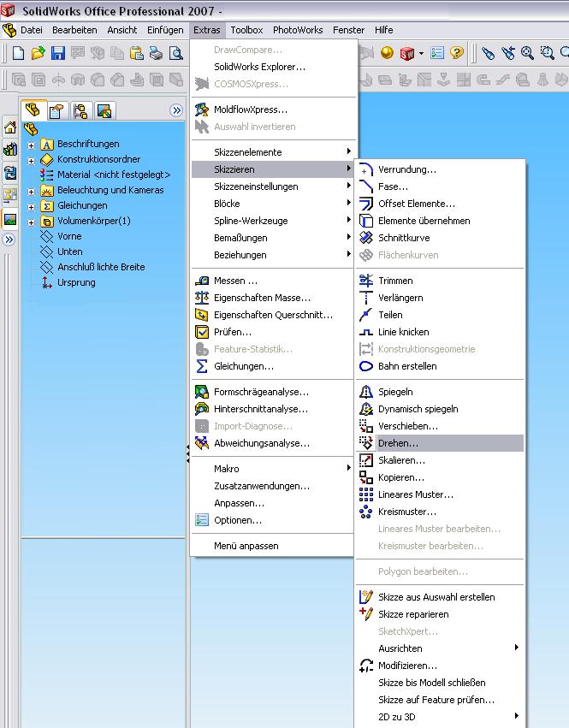Click the Open folder icon

coord(39,53)
